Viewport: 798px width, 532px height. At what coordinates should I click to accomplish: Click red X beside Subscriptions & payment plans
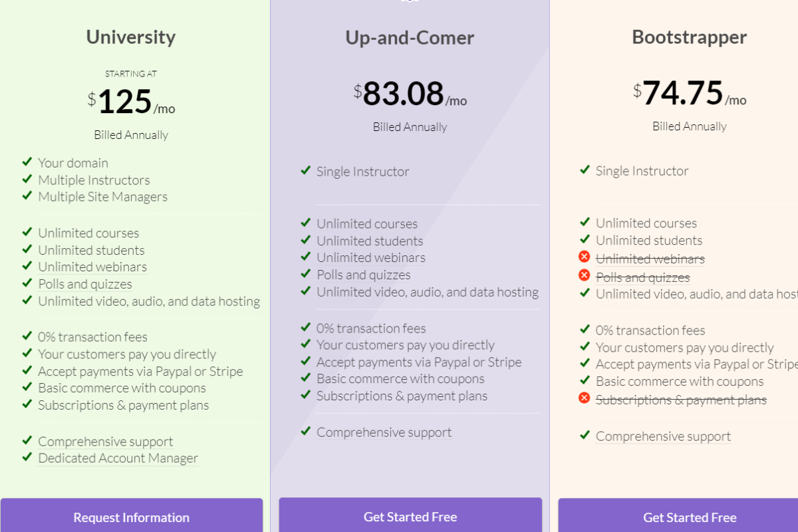tap(585, 398)
